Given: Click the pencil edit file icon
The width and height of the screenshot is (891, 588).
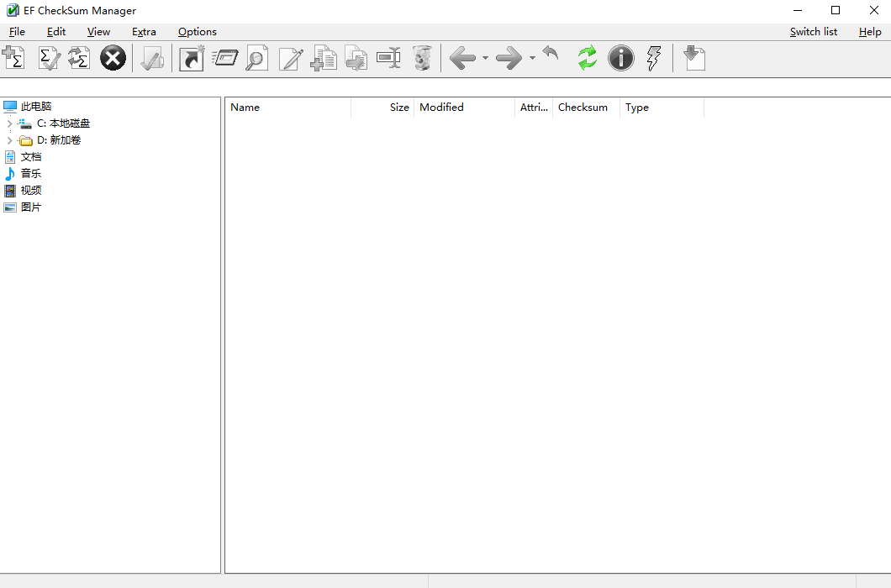Looking at the screenshot, I should point(291,58).
